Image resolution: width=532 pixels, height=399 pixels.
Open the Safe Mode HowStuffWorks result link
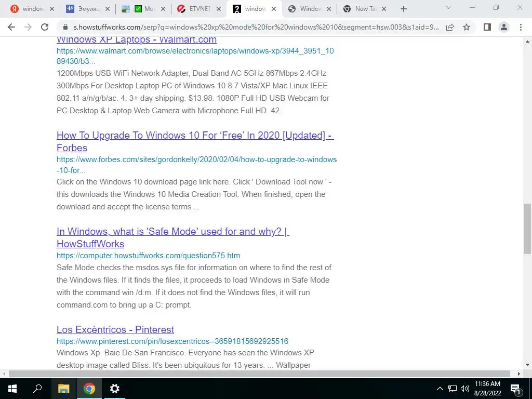click(x=173, y=237)
